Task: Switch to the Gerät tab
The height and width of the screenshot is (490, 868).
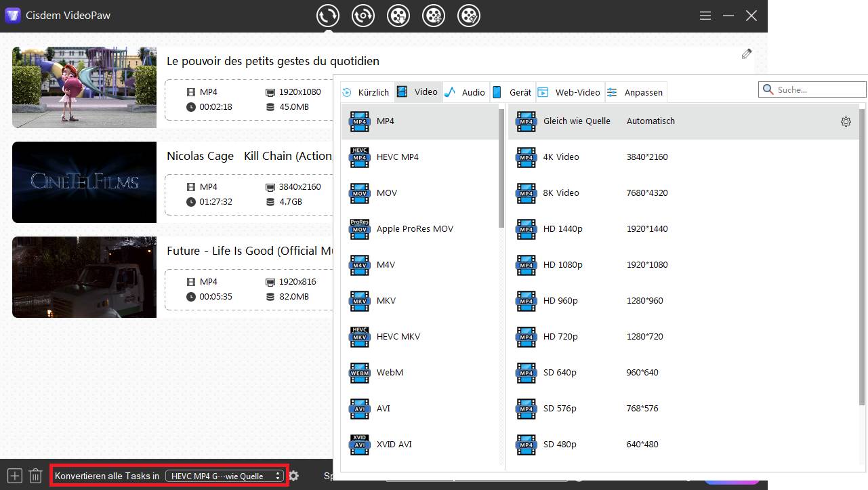Action: tap(513, 92)
